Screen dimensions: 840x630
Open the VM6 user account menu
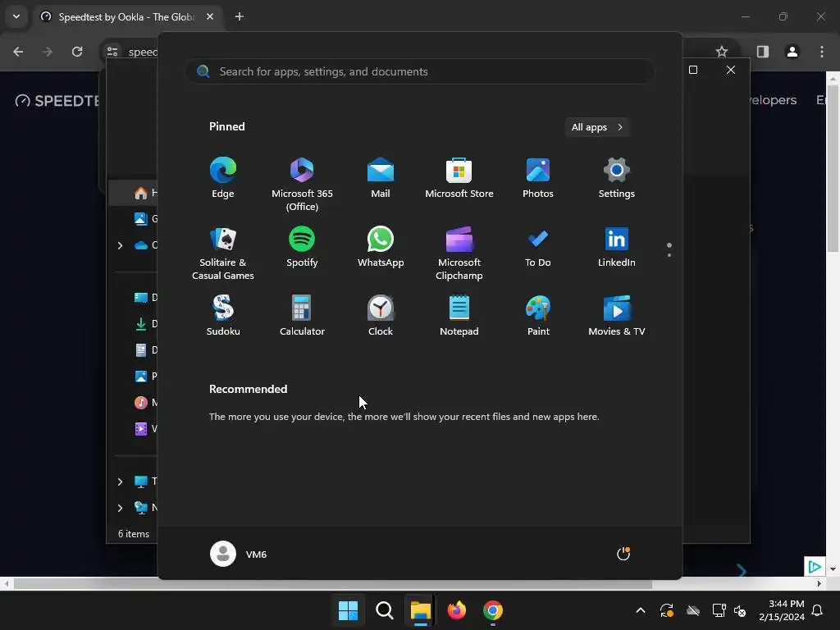coord(239,554)
